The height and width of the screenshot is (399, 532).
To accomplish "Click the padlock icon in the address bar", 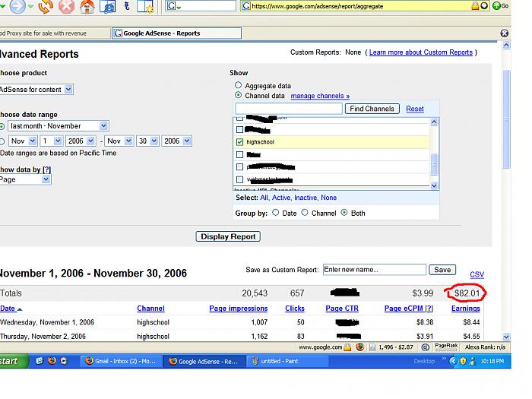I will pyautogui.click(x=475, y=6).
